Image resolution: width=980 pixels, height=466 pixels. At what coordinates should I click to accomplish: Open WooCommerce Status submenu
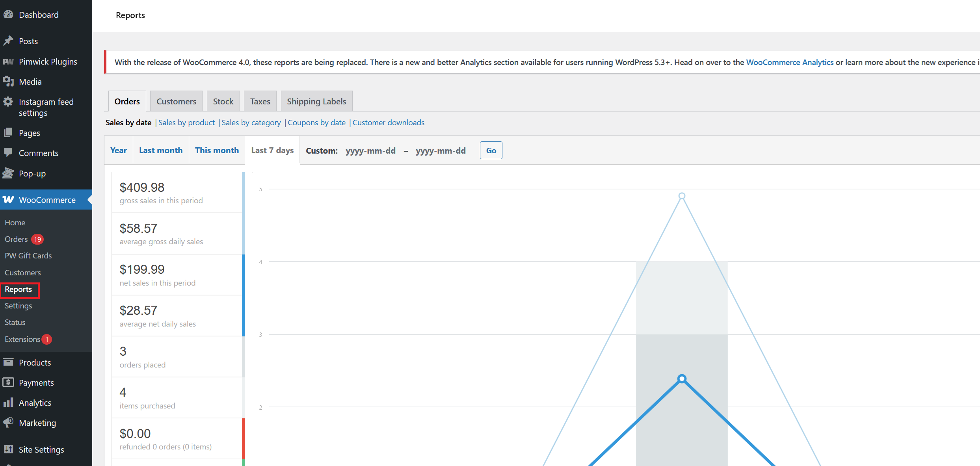(15, 322)
